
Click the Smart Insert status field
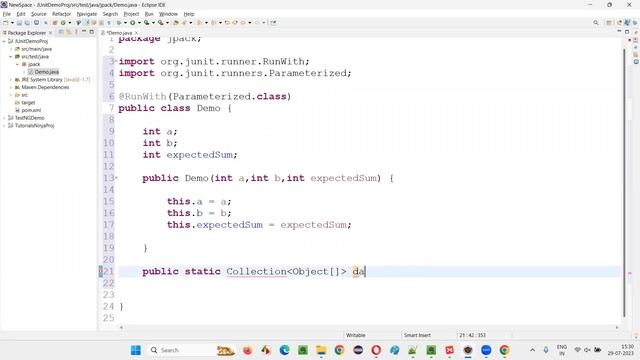pos(417,335)
